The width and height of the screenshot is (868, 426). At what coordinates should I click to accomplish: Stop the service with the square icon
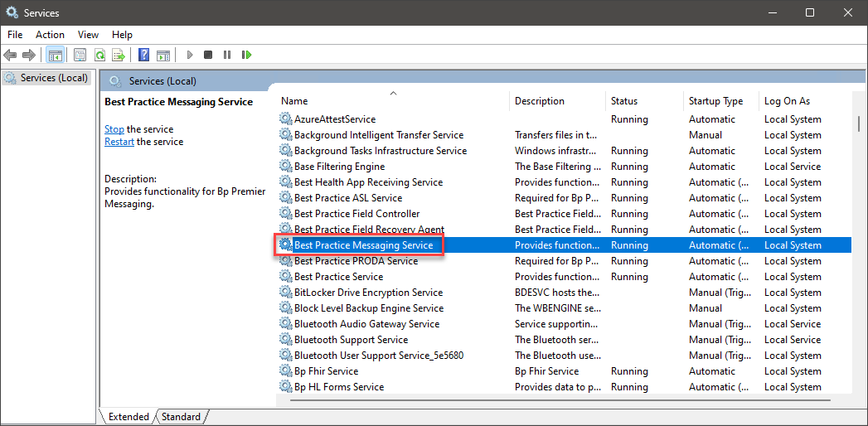[x=208, y=55]
